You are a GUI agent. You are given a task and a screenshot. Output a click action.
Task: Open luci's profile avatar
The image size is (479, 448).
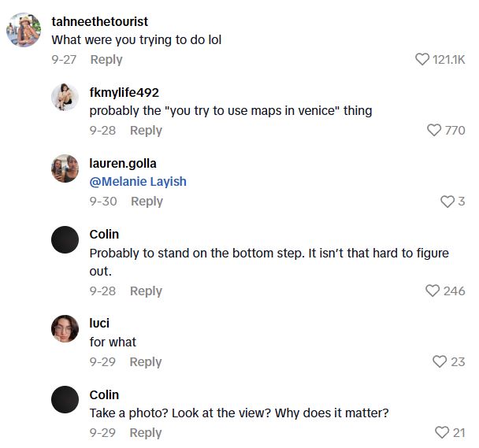click(x=65, y=328)
